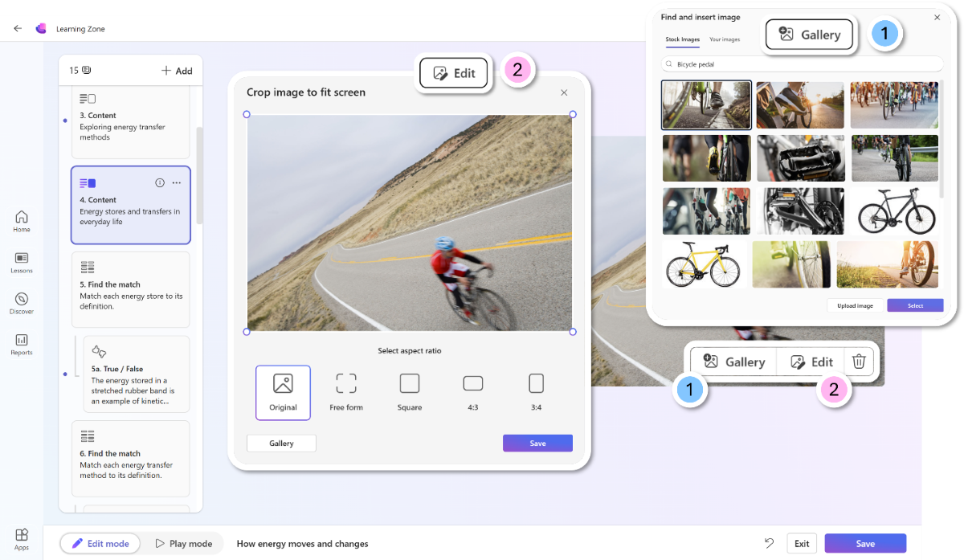964x560 pixels.
Task: Switch to Stock Images tab
Action: [683, 39]
